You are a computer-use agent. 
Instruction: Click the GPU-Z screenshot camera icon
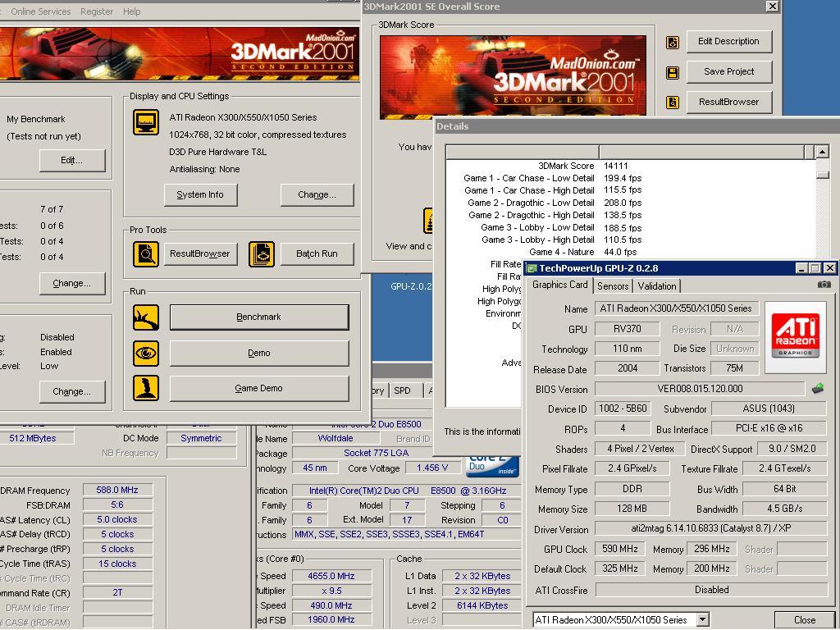pos(824,285)
